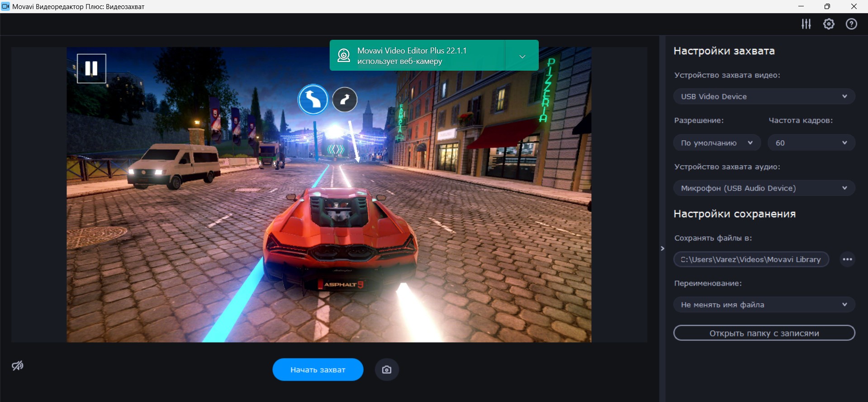Take a snapshot with the camera icon
868x402 pixels.
387,369
